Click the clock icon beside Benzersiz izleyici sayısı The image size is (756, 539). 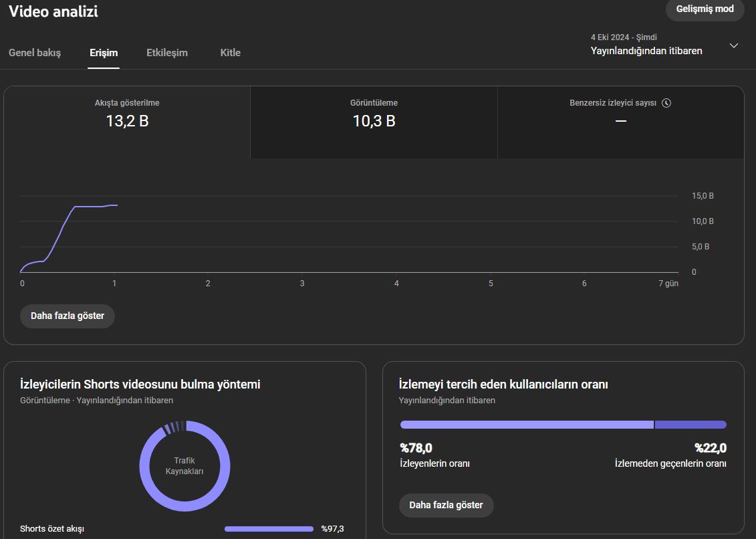pyautogui.click(x=666, y=103)
